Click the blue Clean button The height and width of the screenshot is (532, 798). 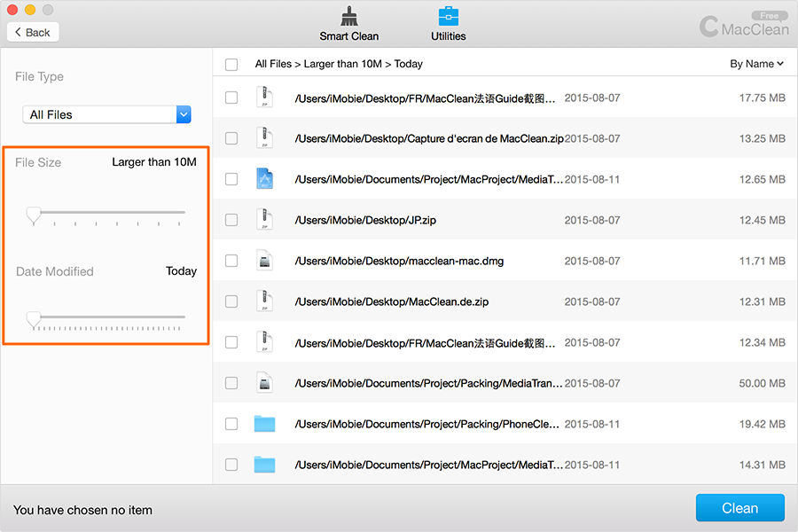[739, 508]
